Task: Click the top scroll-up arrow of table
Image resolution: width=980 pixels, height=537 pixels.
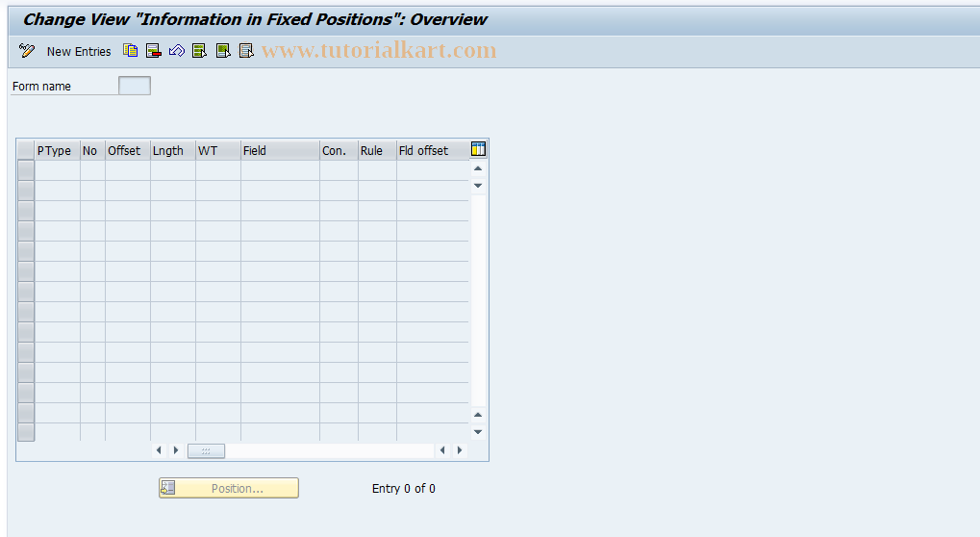Action: 478,168
